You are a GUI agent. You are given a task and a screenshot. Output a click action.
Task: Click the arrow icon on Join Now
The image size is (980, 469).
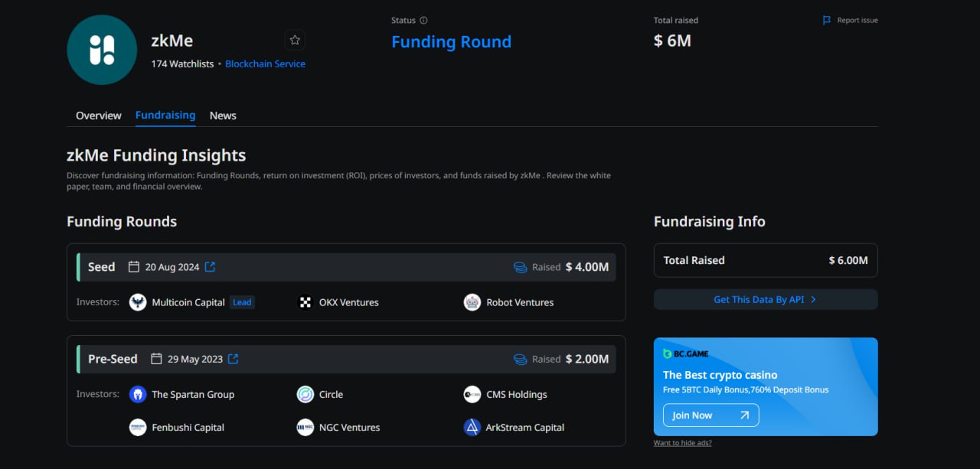tap(744, 415)
